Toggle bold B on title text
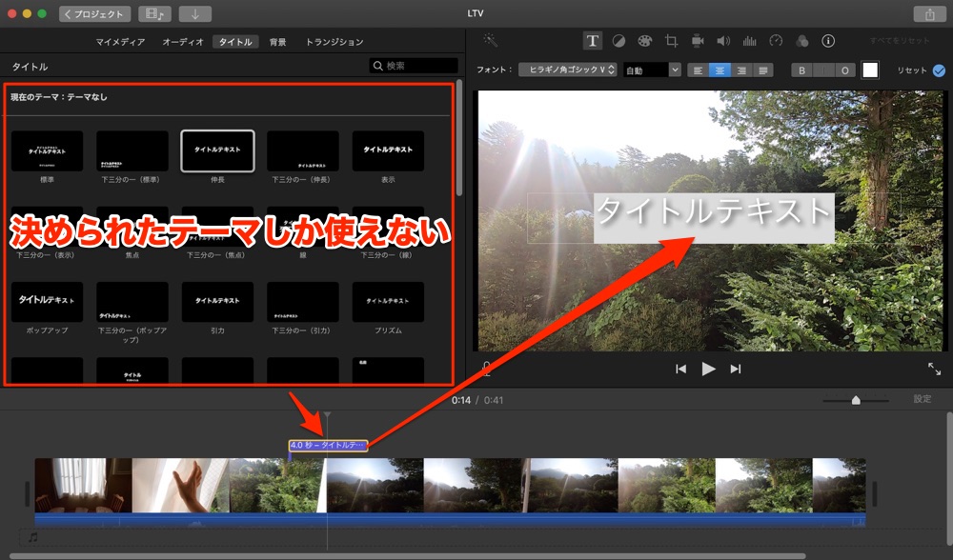The width and height of the screenshot is (953, 560). click(x=801, y=70)
